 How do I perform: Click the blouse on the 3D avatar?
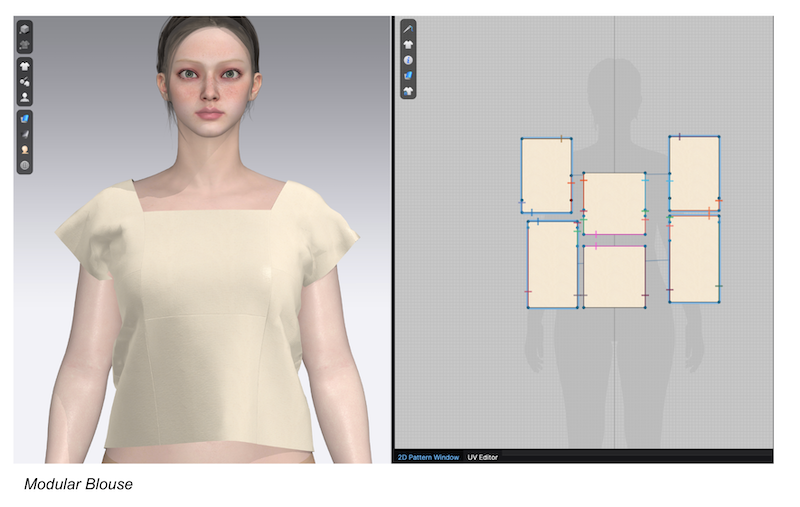pos(206,320)
